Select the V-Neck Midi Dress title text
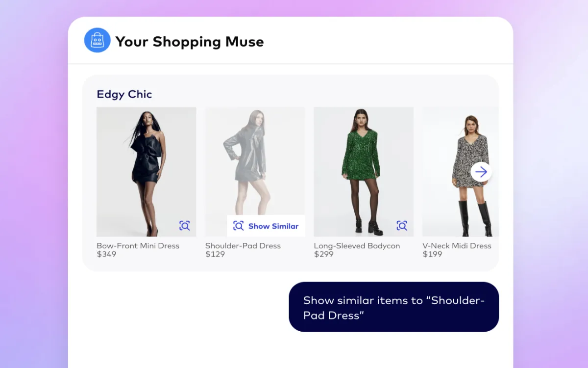Image resolution: width=588 pixels, height=368 pixels. (x=457, y=246)
